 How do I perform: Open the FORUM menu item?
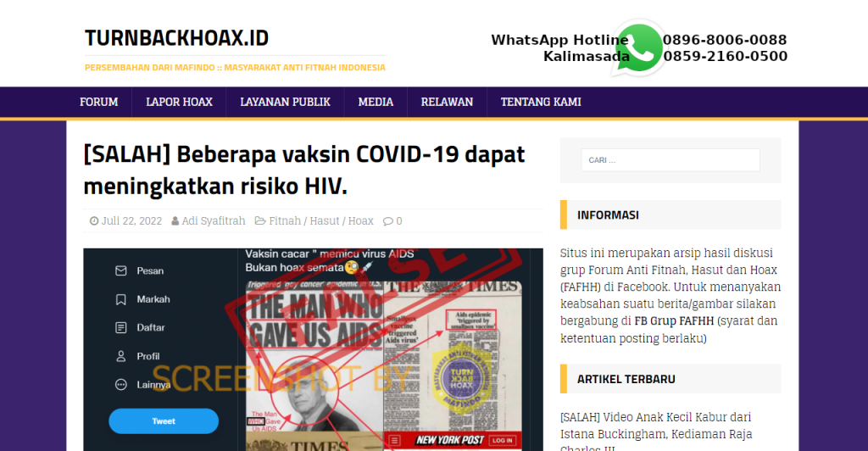[x=98, y=102]
